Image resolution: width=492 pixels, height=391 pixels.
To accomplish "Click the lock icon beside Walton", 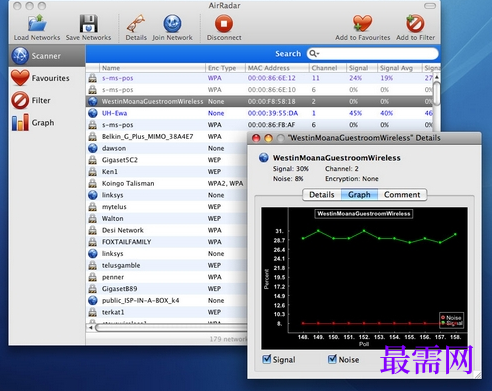I will pos(93,218).
